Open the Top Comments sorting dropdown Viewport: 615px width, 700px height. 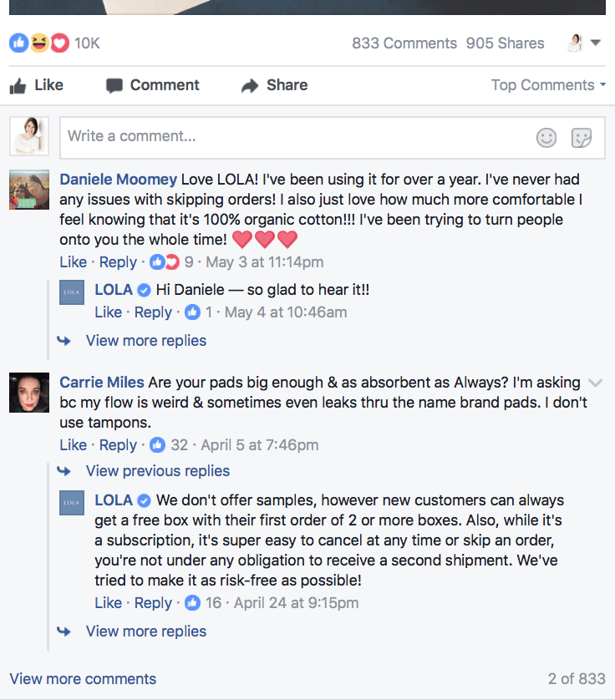[x=548, y=85]
